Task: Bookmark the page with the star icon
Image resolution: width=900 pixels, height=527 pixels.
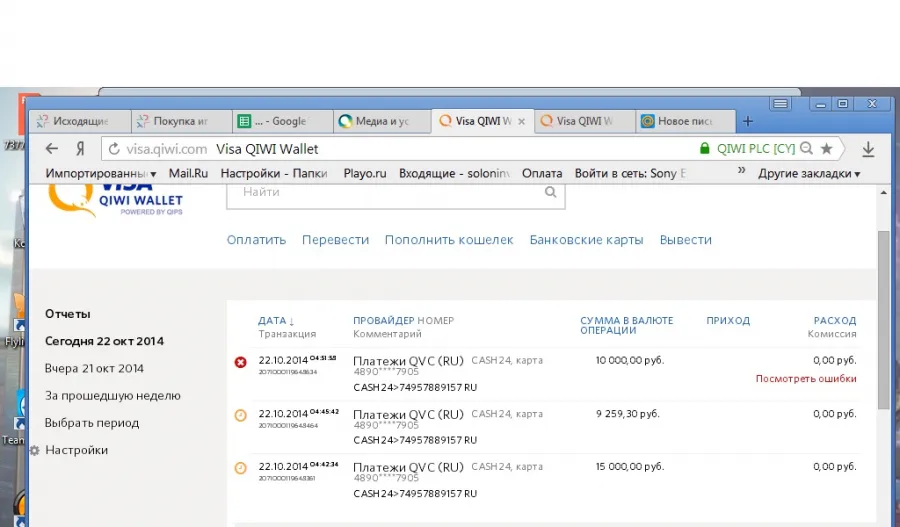Action: tap(827, 149)
